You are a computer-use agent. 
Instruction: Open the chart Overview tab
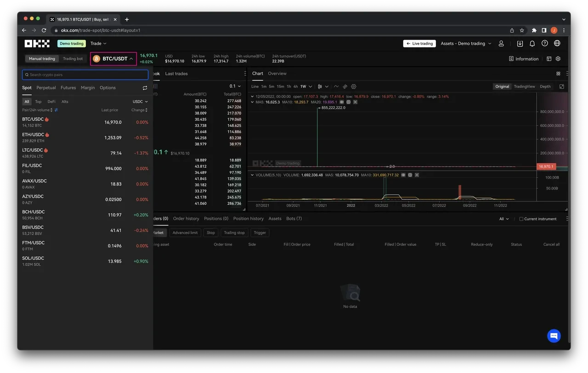pos(277,74)
